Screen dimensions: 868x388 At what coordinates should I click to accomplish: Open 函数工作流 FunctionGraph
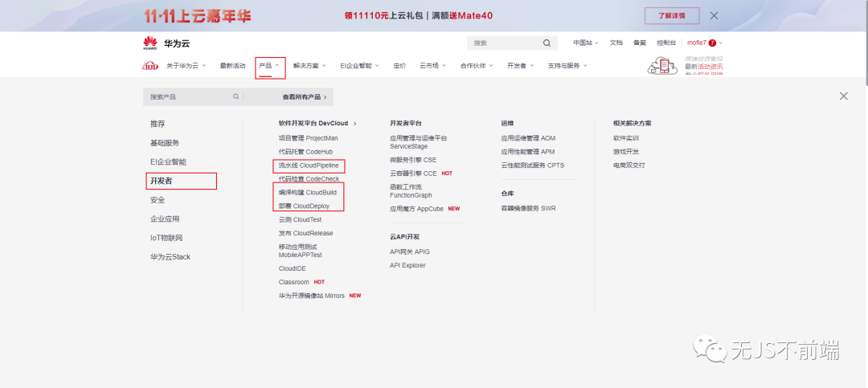pos(411,191)
